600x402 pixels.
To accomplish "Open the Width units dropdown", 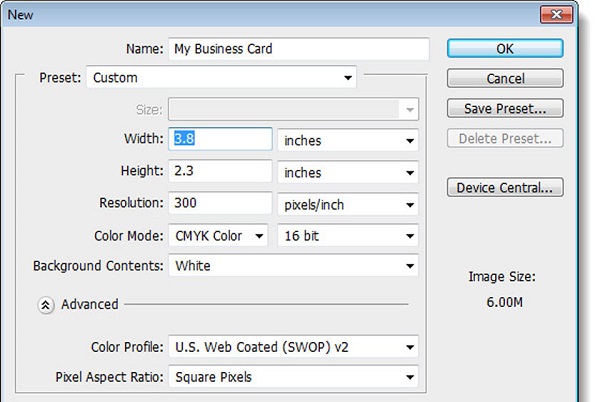I will pos(347,141).
